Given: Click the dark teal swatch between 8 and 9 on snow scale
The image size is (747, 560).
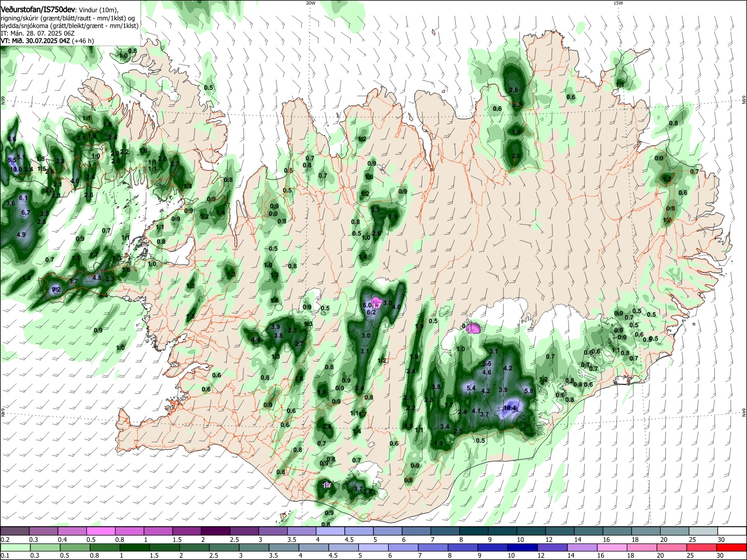Looking at the screenshot, I should pyautogui.click(x=473, y=531).
